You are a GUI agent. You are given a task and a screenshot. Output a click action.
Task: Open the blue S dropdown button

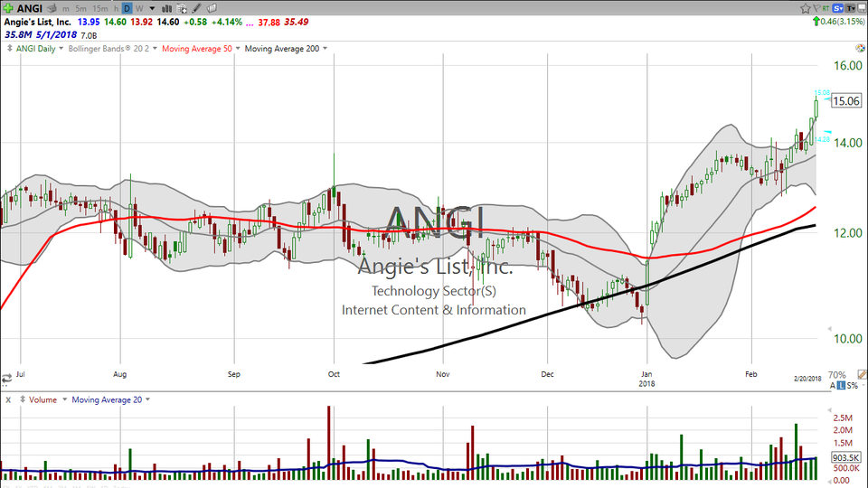837,8
